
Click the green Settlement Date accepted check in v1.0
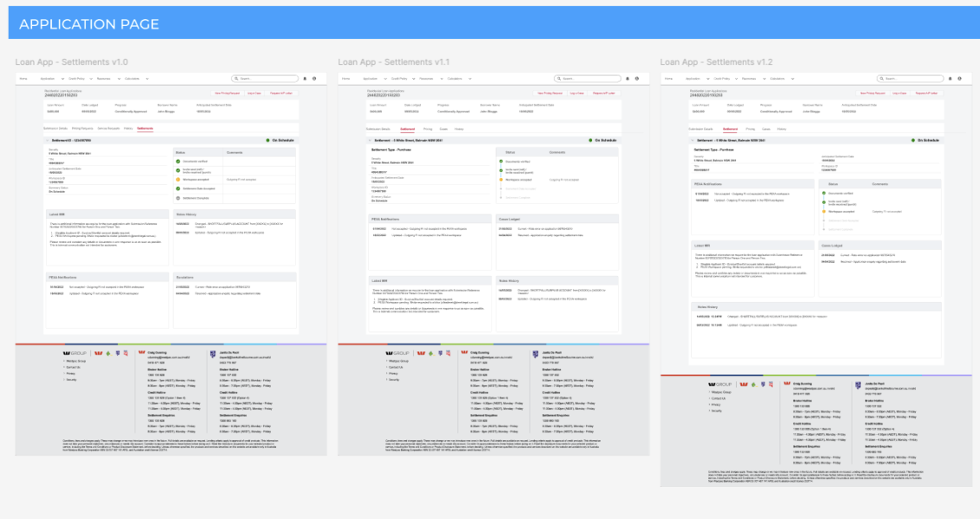178,188
